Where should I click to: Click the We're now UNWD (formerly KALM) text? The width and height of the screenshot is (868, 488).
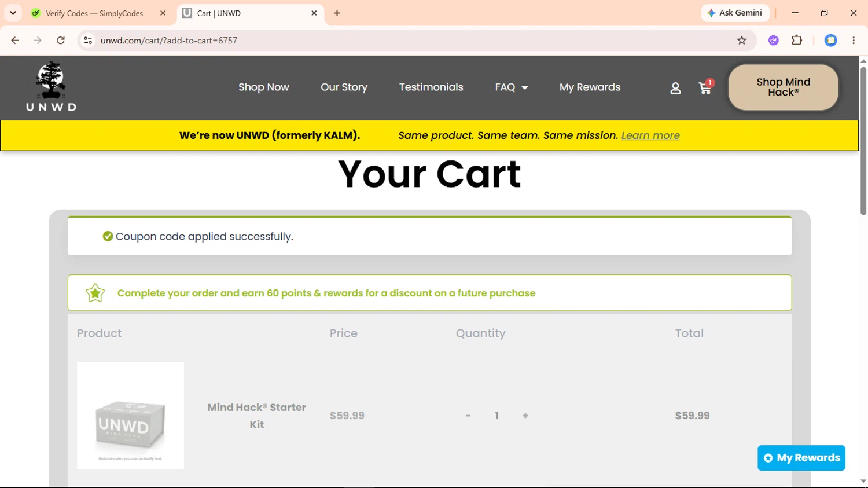coord(270,135)
